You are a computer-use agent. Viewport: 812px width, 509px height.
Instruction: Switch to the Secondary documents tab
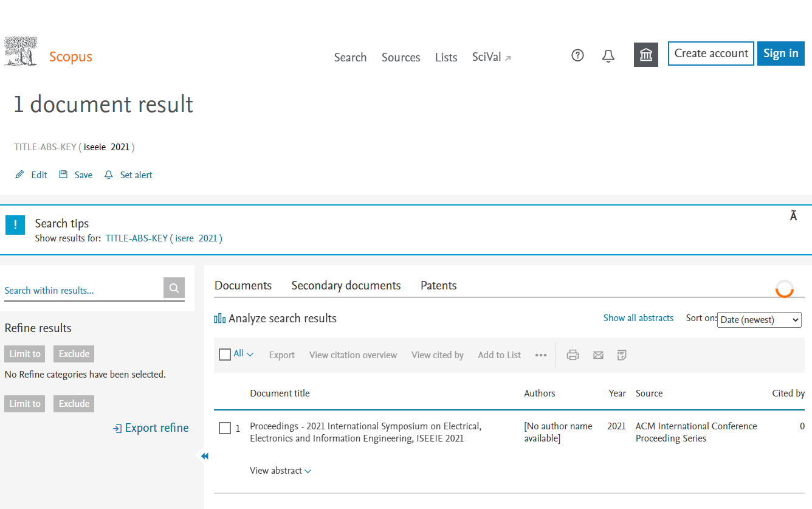346,285
